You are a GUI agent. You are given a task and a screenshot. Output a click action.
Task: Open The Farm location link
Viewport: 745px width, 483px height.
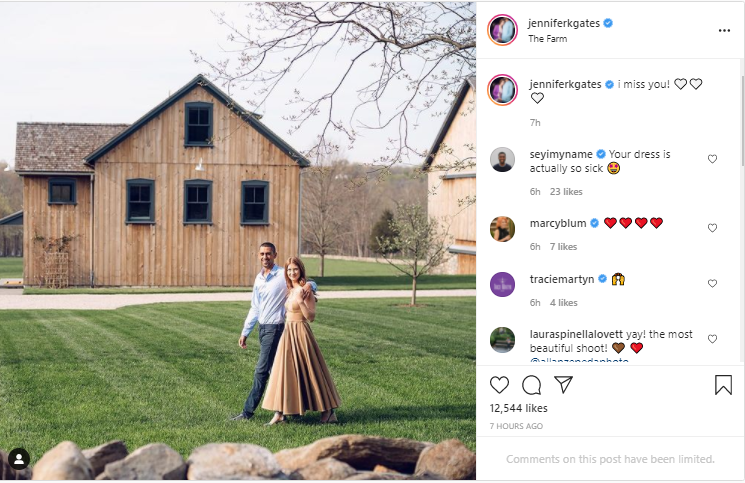pos(549,39)
